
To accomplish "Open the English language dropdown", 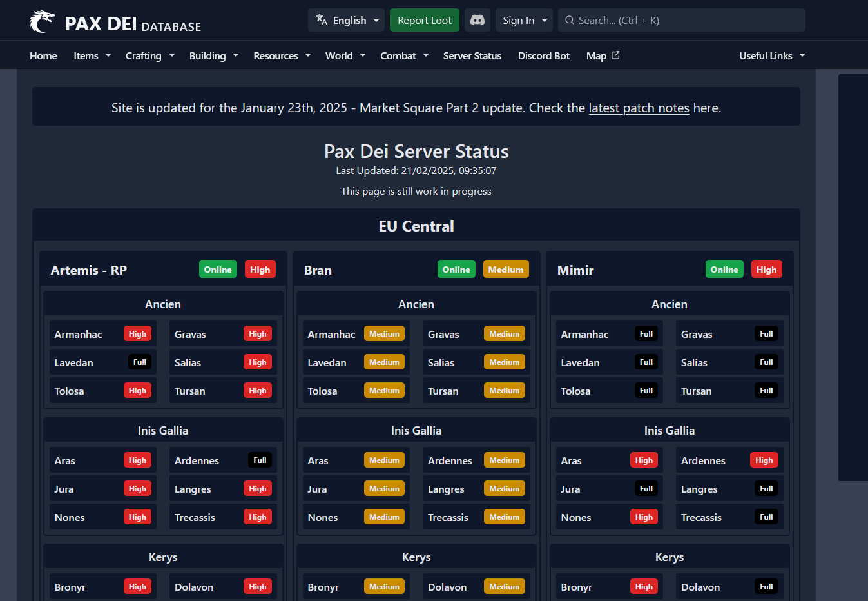I will pos(347,20).
